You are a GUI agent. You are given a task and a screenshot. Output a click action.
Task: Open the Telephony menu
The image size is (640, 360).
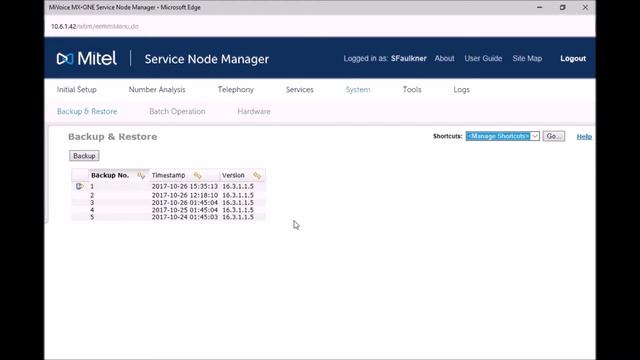click(x=236, y=89)
